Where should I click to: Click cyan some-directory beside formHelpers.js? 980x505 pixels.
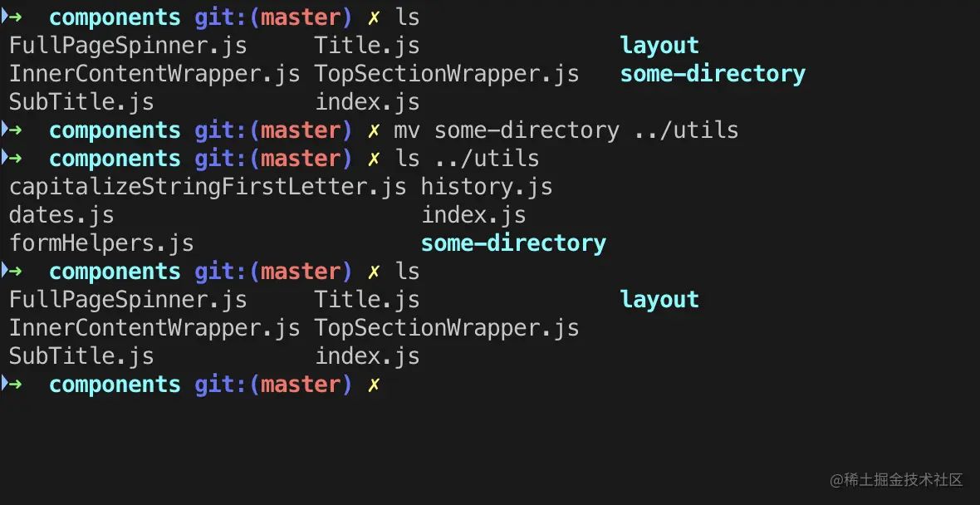(x=513, y=243)
